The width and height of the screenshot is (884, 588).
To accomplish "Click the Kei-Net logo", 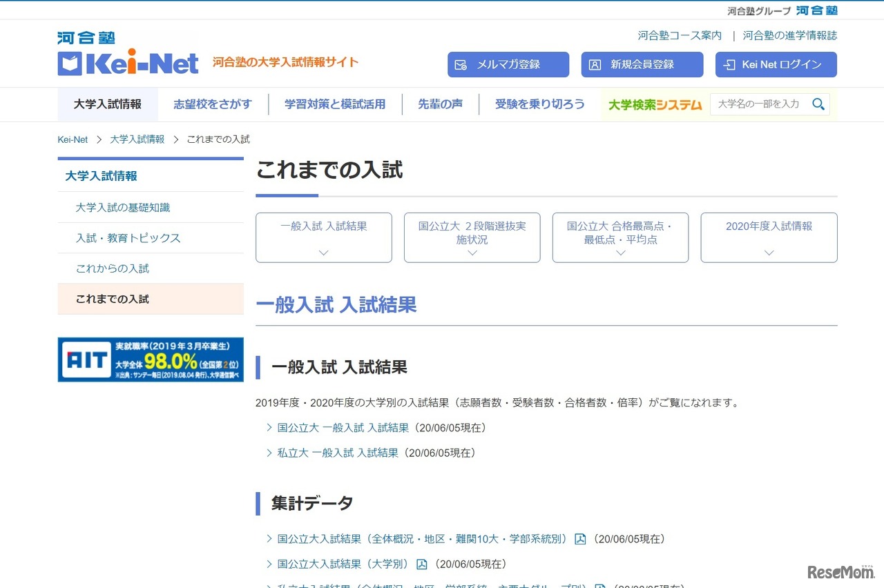I will pos(128,55).
